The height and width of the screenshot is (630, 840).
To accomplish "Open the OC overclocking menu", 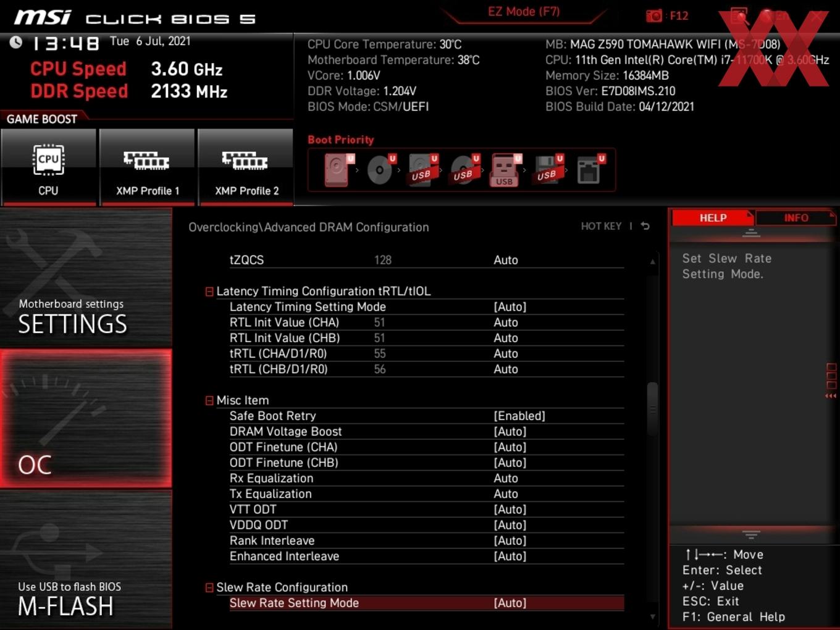I will [x=86, y=418].
